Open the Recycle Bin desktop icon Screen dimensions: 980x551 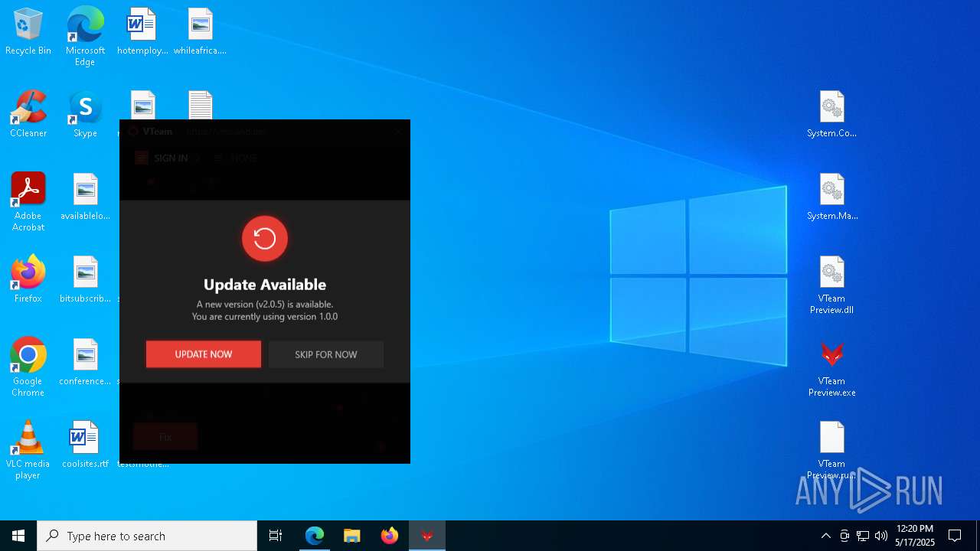pyautogui.click(x=28, y=32)
